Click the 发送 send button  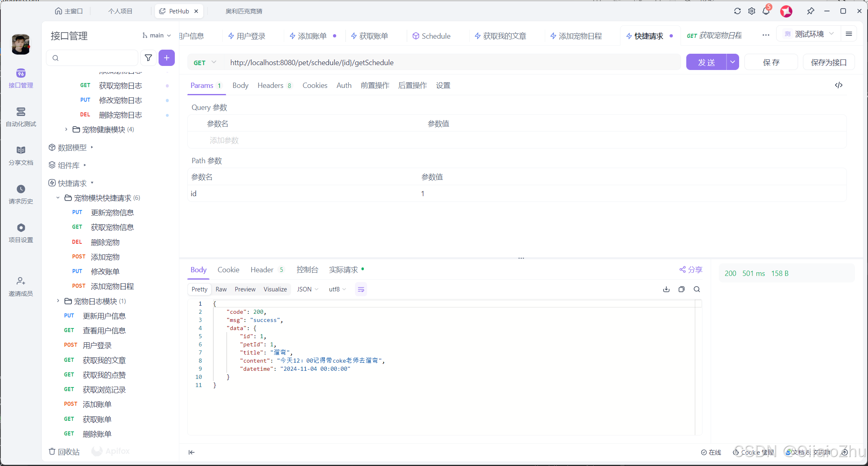[707, 62]
